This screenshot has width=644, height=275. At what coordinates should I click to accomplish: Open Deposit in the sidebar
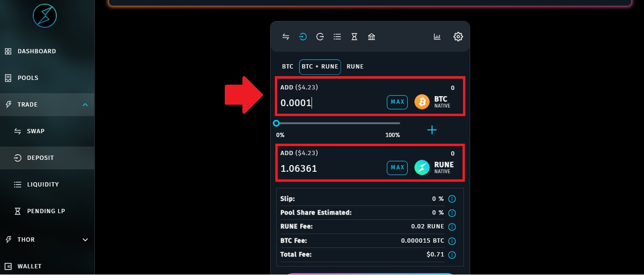[47, 158]
